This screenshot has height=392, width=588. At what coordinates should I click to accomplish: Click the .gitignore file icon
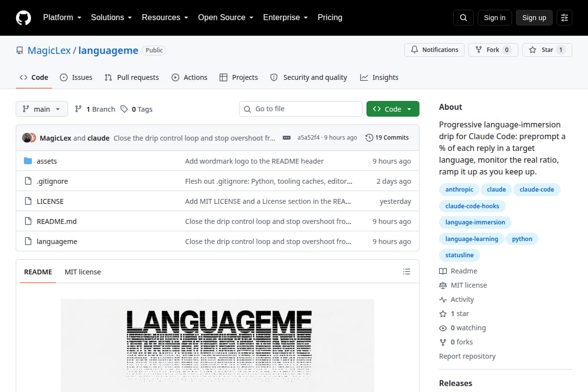click(28, 181)
